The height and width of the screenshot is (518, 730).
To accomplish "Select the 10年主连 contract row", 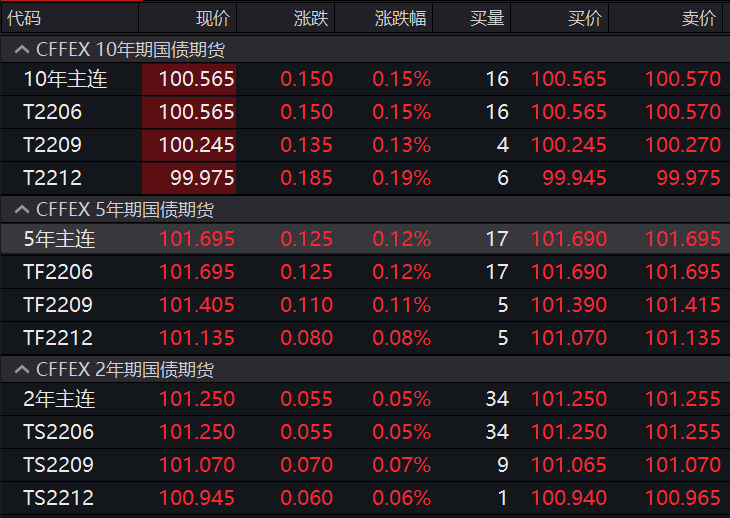I will click(x=65, y=80).
